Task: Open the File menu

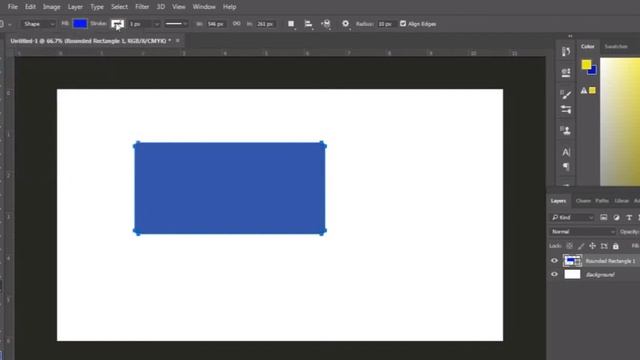Action: click(x=13, y=7)
